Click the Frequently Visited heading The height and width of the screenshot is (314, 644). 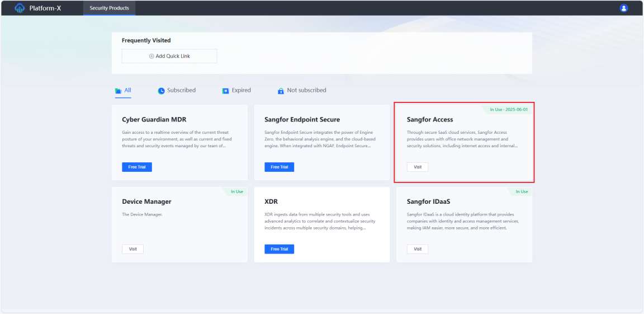click(x=146, y=40)
